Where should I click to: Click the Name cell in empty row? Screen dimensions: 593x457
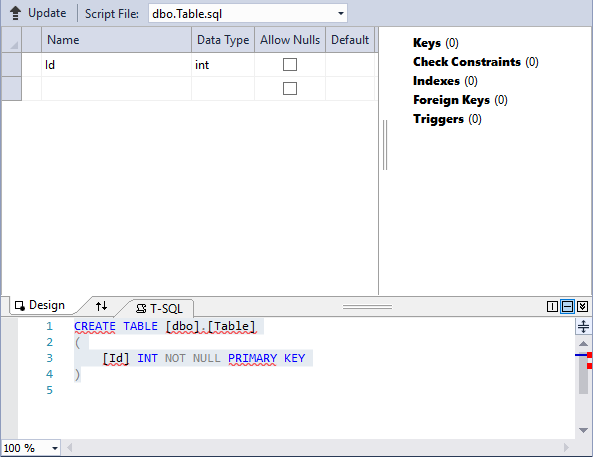(x=116, y=89)
